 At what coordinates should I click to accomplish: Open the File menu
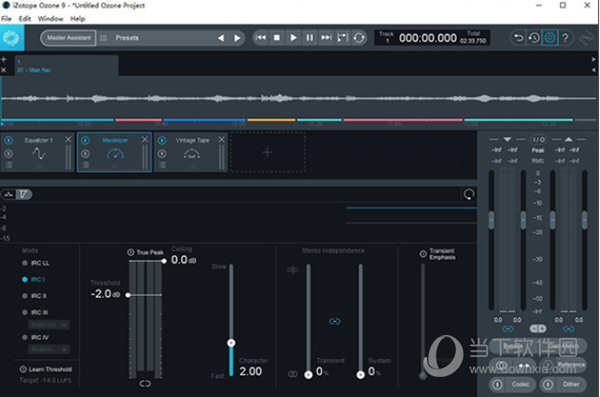6,18
